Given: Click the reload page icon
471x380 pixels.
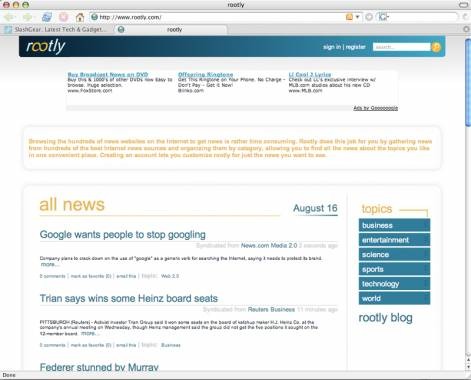Looking at the screenshot, I should tap(47, 17).
